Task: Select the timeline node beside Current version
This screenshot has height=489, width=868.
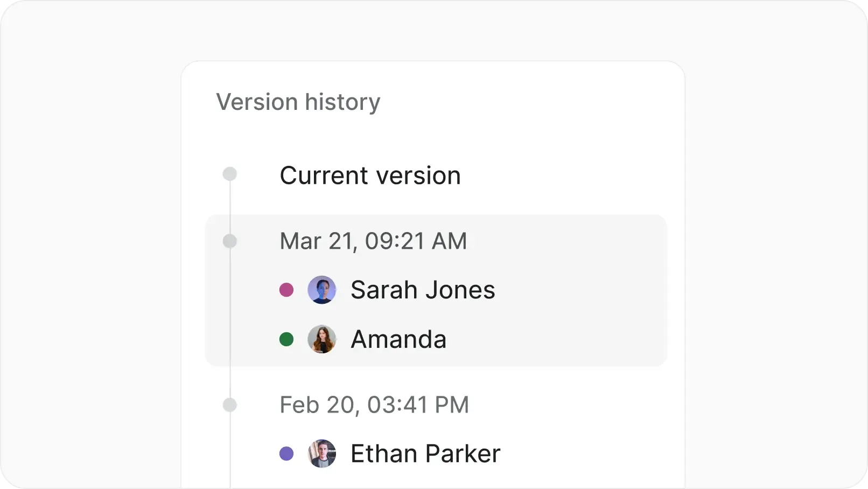Action: point(230,173)
